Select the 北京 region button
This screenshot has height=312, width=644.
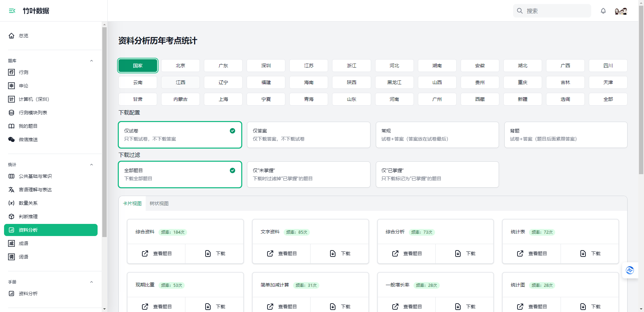[x=180, y=66]
